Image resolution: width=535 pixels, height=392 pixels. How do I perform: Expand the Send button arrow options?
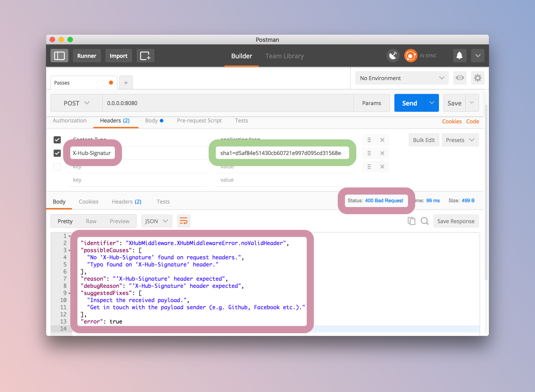(432, 103)
